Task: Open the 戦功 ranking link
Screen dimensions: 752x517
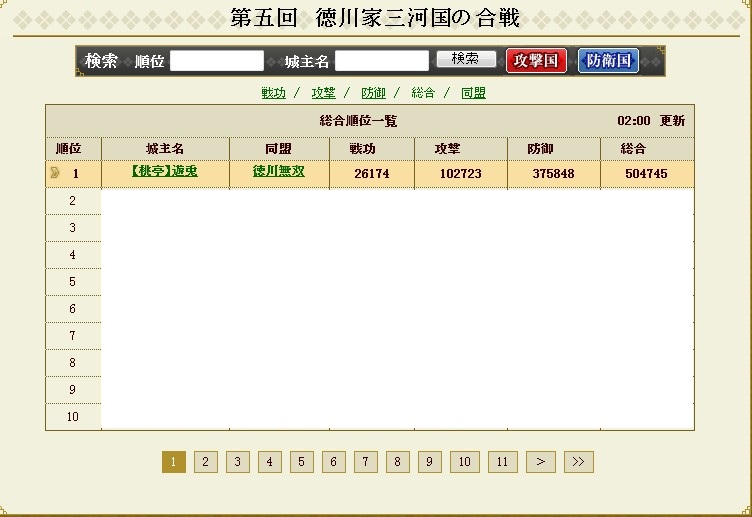Action: tap(273, 93)
